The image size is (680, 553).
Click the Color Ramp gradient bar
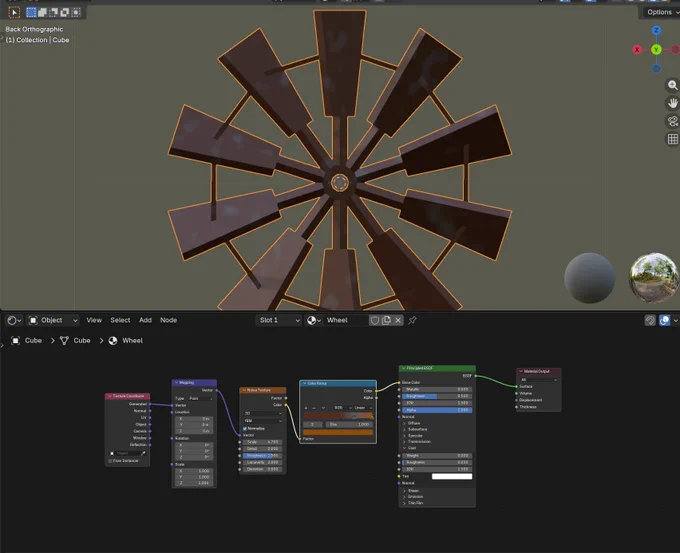(338, 416)
